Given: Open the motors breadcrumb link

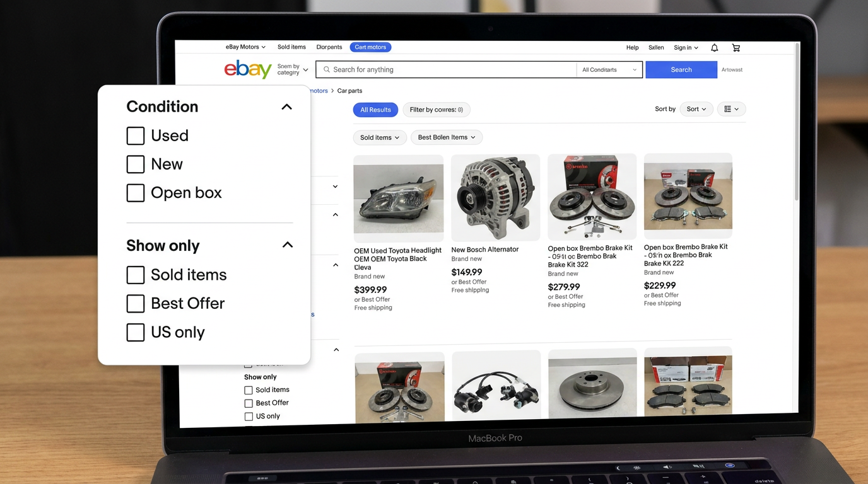Looking at the screenshot, I should pos(318,91).
